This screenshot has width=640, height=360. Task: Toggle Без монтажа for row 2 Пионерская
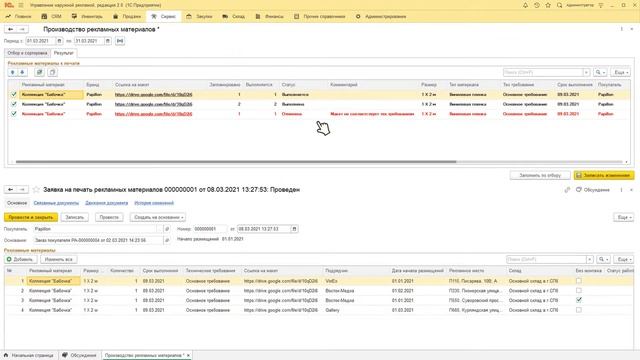pos(579,291)
